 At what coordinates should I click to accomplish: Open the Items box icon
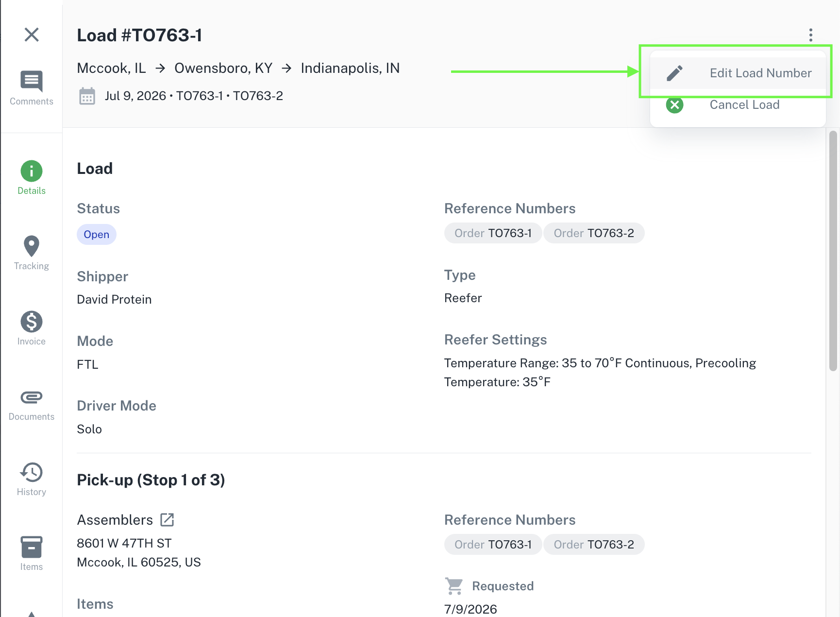coord(32,547)
